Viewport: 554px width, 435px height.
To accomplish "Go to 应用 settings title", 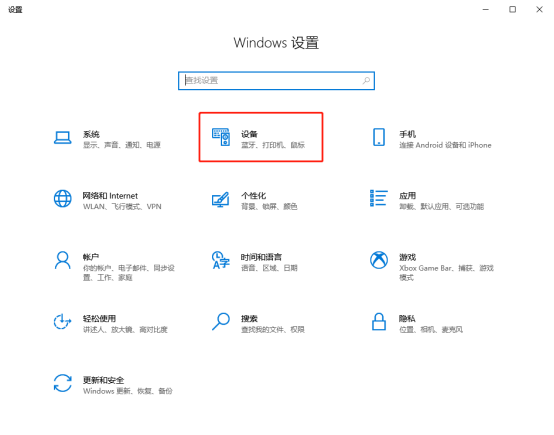I will pos(407,195).
